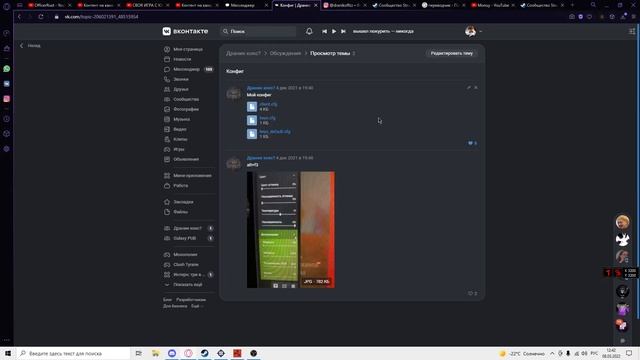Edit the first post with the pencil icon

[469, 87]
